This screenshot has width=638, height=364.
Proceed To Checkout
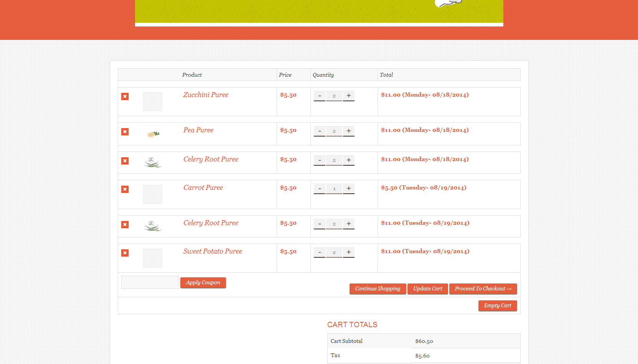(483, 289)
